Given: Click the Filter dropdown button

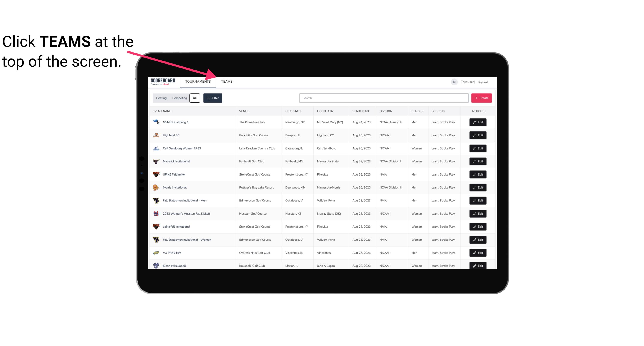Looking at the screenshot, I should pyautogui.click(x=213, y=98).
